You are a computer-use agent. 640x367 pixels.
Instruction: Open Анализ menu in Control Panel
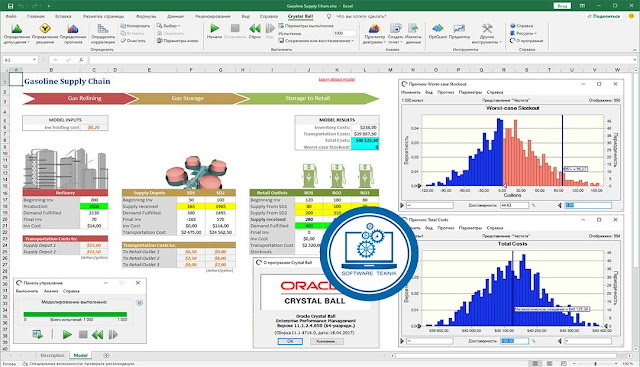click(x=51, y=291)
